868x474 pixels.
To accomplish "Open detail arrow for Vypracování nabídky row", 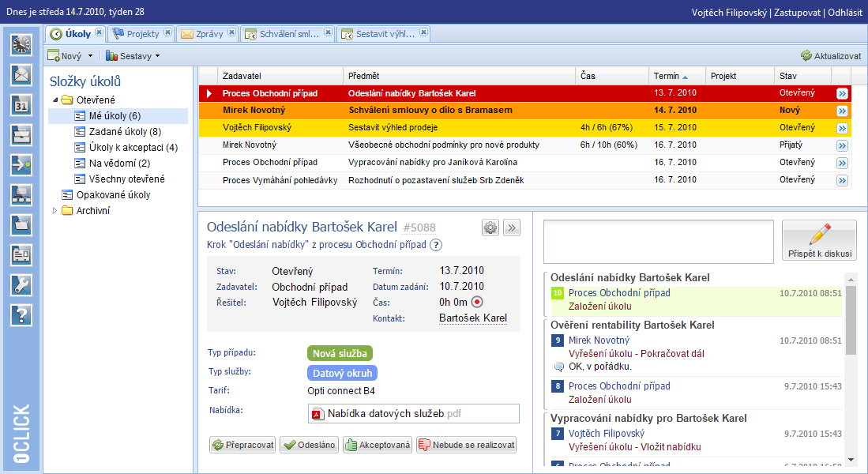I will (842, 164).
